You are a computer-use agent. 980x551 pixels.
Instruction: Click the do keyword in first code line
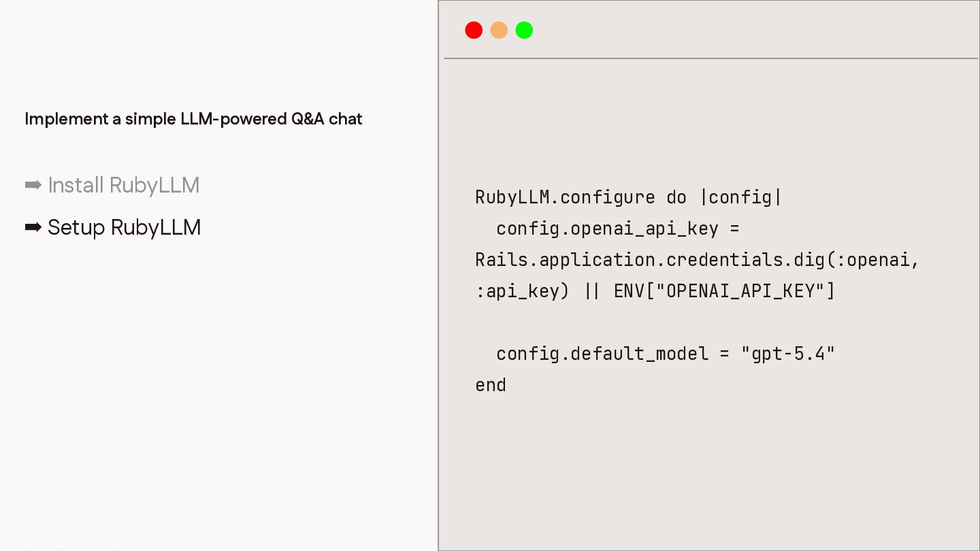(x=676, y=197)
